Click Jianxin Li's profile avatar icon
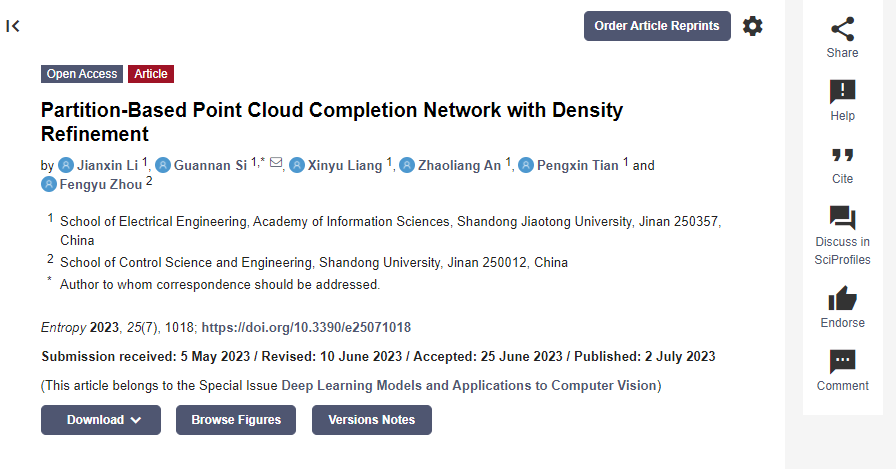This screenshot has width=896, height=469. click(x=66, y=165)
